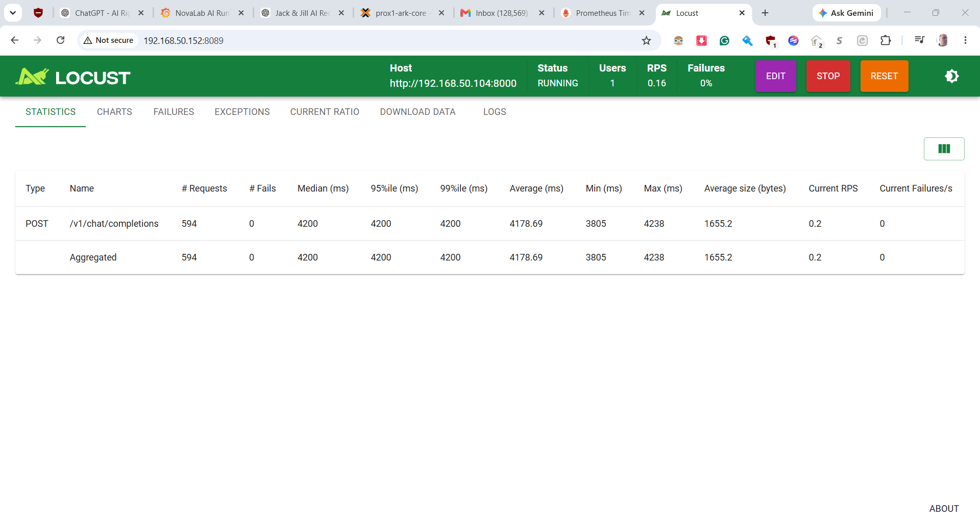Image resolution: width=980 pixels, height=521 pixels.
Task: Click the Current RPS column header
Action: 833,188
